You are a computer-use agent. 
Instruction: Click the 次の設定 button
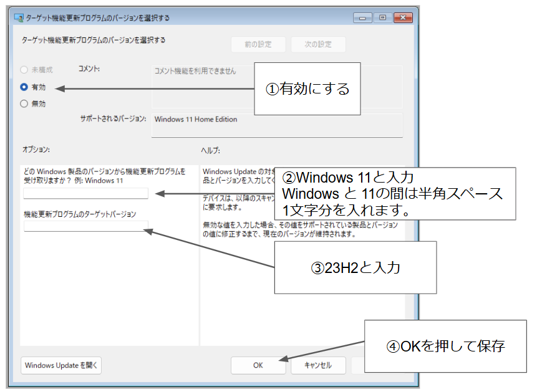[x=318, y=44]
